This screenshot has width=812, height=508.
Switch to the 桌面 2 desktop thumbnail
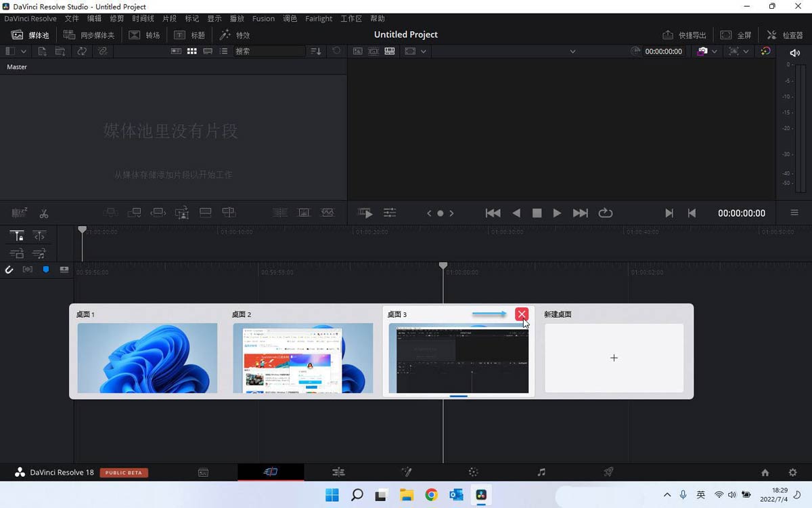(x=302, y=358)
